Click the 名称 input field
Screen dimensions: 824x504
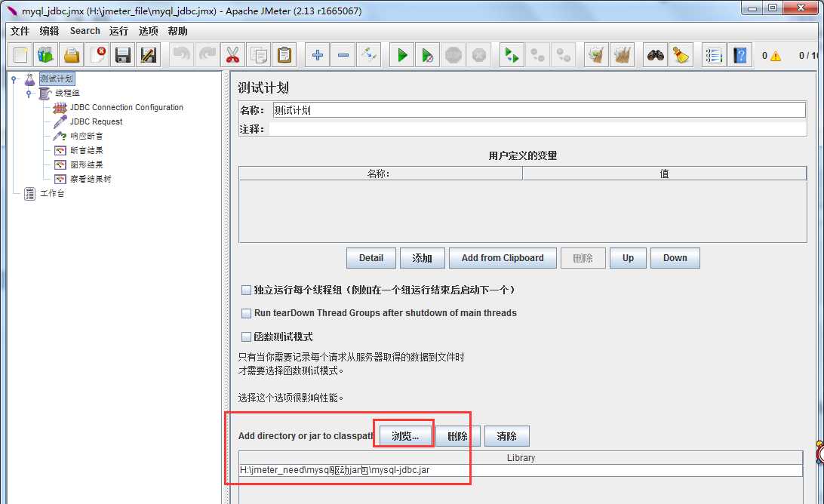(540, 110)
